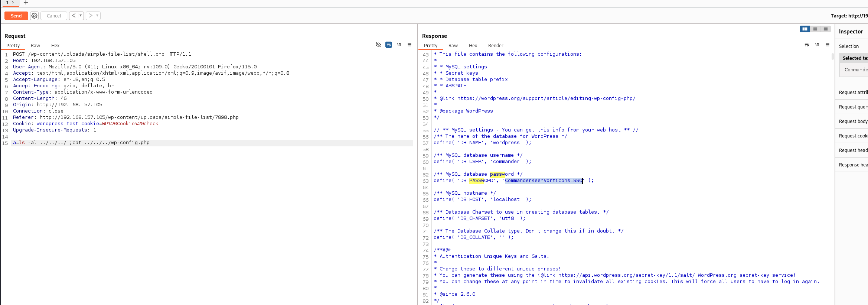
Task: Click the POST request line shell.php
Action: 102,54
